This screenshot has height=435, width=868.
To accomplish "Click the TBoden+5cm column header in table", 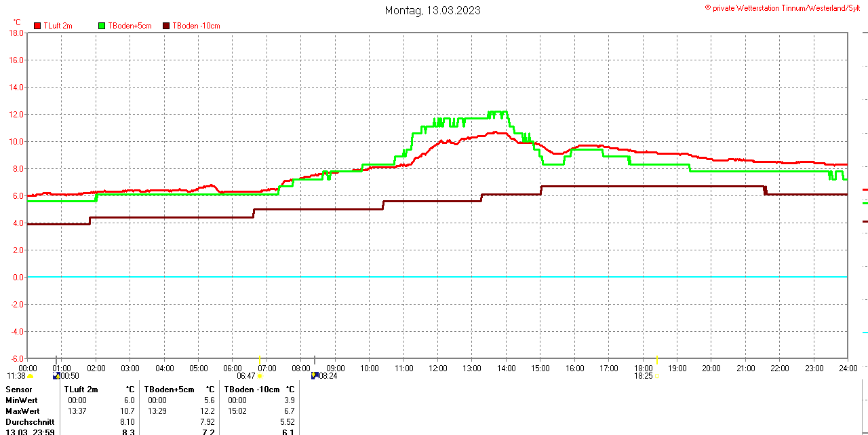I will coord(169,390).
